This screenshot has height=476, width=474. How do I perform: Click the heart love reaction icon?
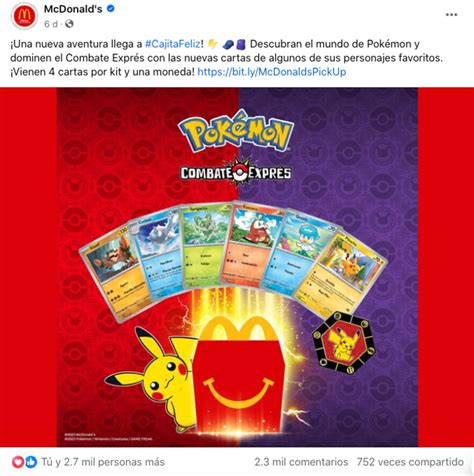click(x=18, y=462)
